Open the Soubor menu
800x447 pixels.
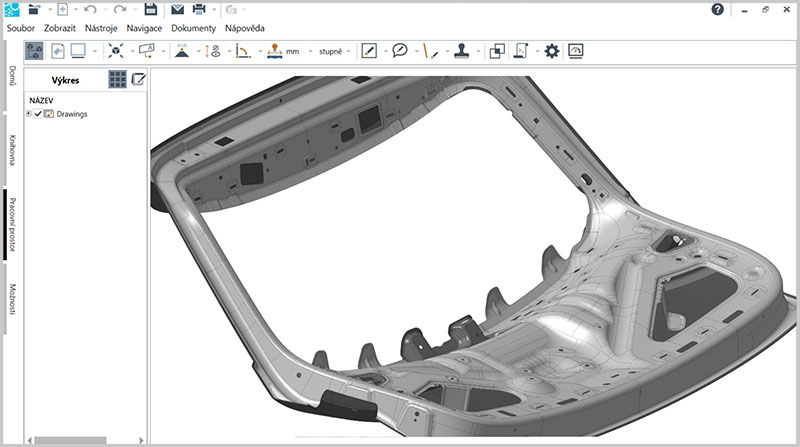tap(21, 28)
